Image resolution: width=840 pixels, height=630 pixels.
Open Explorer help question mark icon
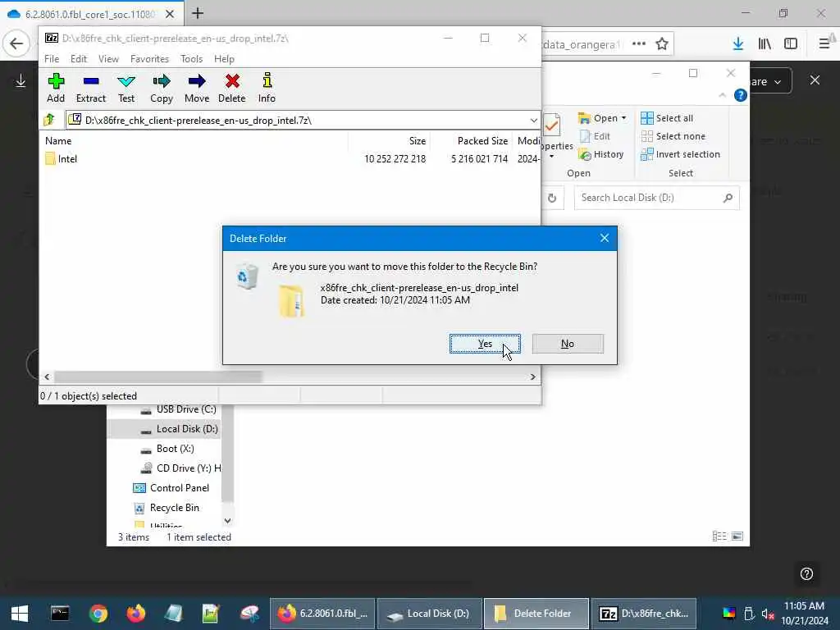(741, 95)
